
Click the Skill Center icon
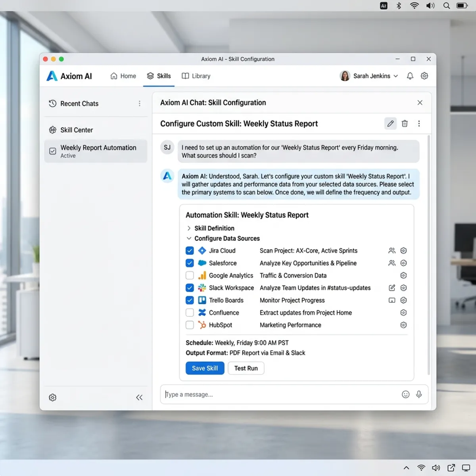[52, 130]
